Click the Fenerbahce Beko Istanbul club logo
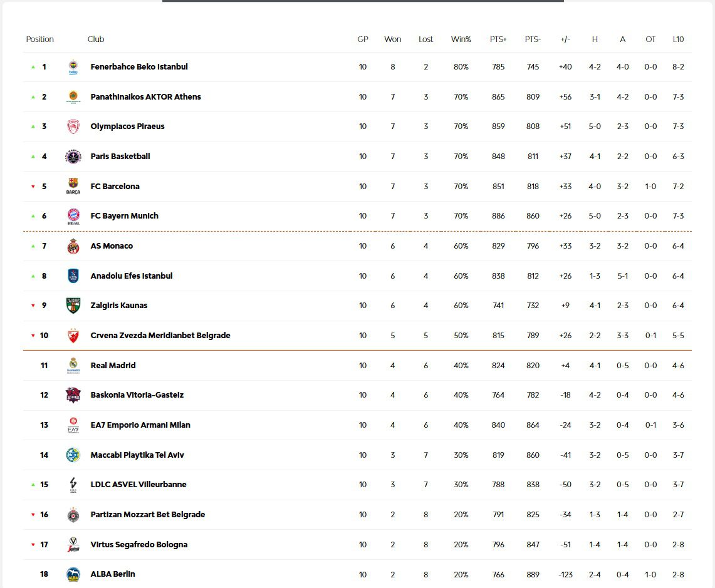This screenshot has height=588, width=715. (73, 67)
